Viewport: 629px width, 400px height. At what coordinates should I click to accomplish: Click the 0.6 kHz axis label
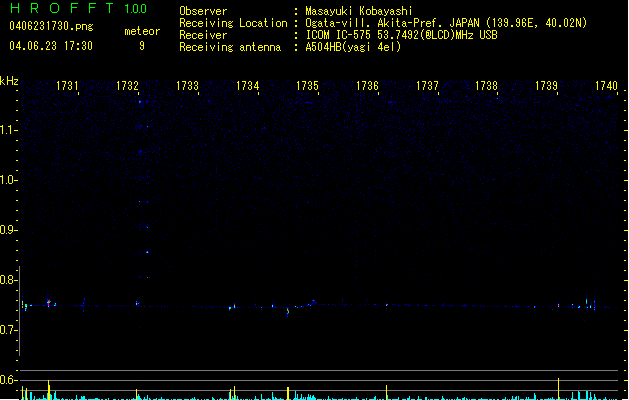8,380
